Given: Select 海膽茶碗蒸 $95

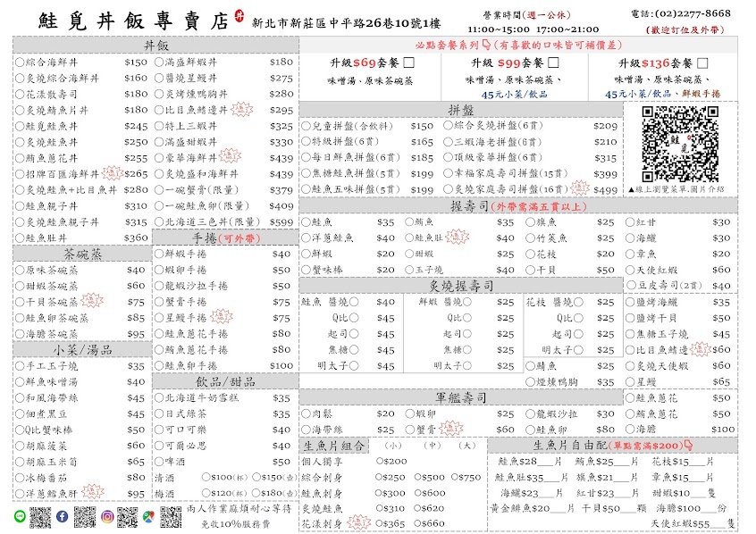Looking at the screenshot, I should pyautogui.click(x=20, y=333).
